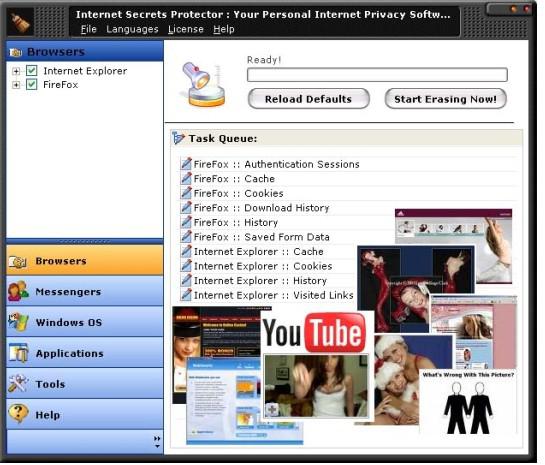Click the Reload Defaults button
The width and height of the screenshot is (545, 465).
point(308,99)
